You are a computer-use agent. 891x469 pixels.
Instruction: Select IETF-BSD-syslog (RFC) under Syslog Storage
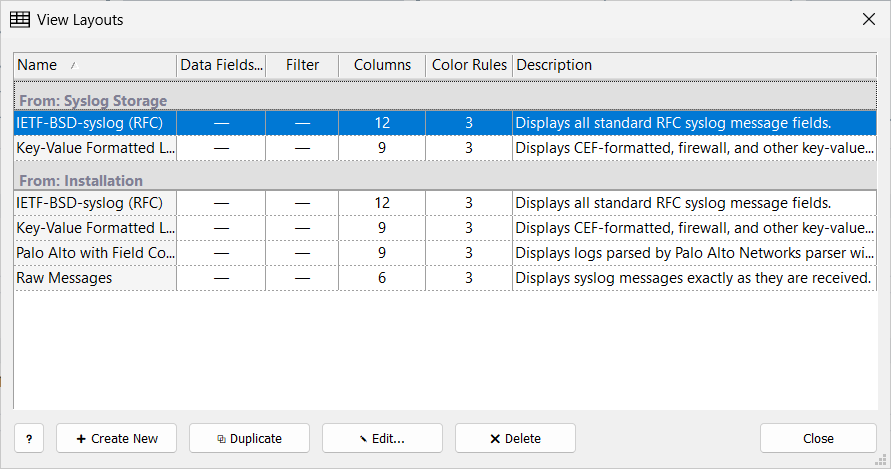446,123
